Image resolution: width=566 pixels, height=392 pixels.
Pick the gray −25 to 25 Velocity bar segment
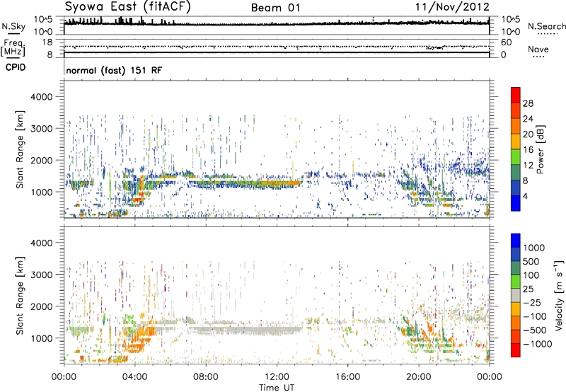(516, 295)
